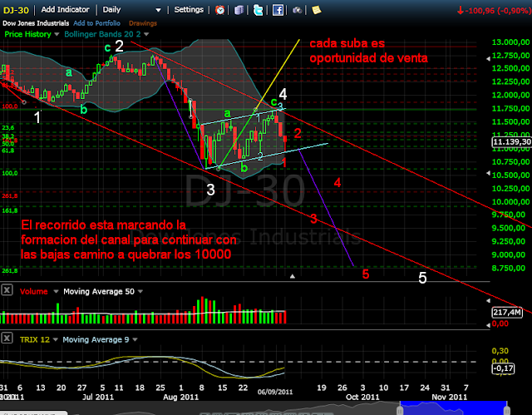
Task: Click the DJ-30 ticker symbol
Action: click(x=16, y=10)
